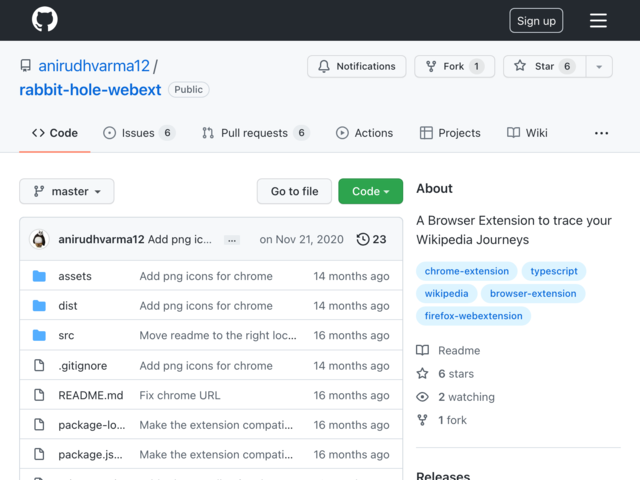Click the Fork count badge
Screen dimensions: 640x480
[476, 66]
